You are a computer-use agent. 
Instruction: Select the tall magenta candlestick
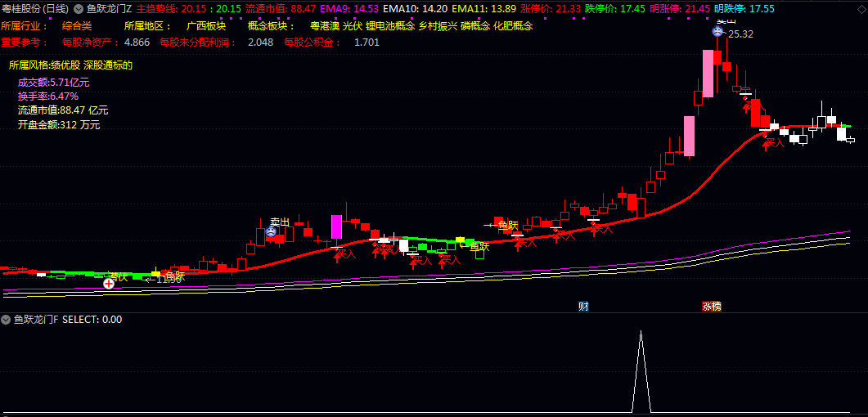(336, 226)
